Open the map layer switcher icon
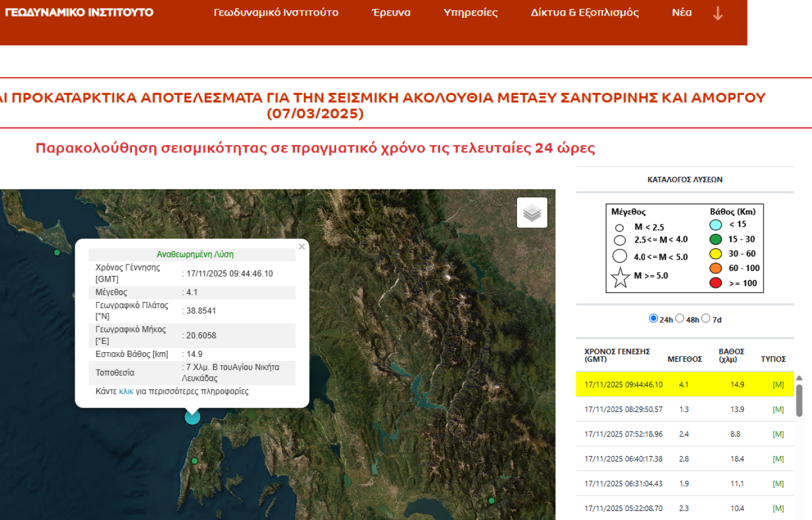The height and width of the screenshot is (520, 812). click(x=531, y=212)
